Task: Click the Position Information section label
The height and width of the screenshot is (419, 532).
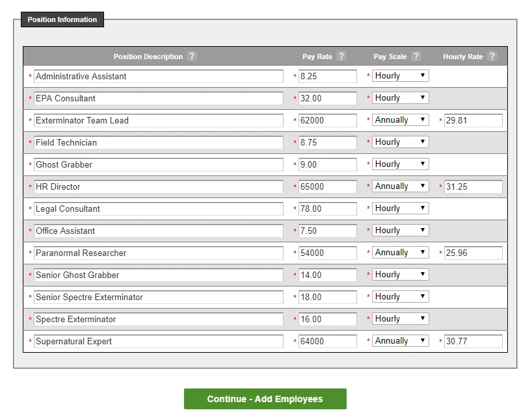Action: (x=62, y=19)
